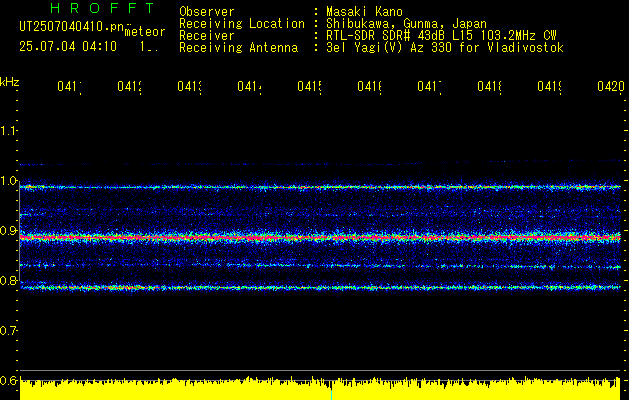Click the 0411 time marker
629x400 pixels.
point(69,86)
